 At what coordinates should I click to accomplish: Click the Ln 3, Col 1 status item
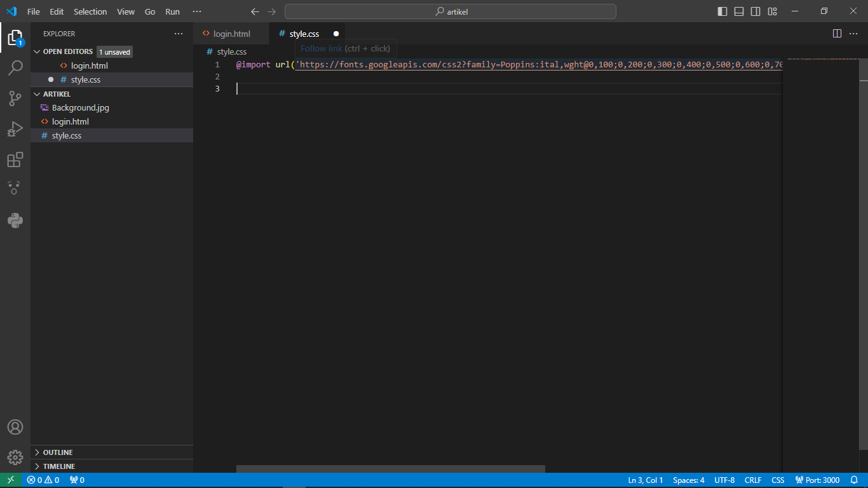pos(646,480)
